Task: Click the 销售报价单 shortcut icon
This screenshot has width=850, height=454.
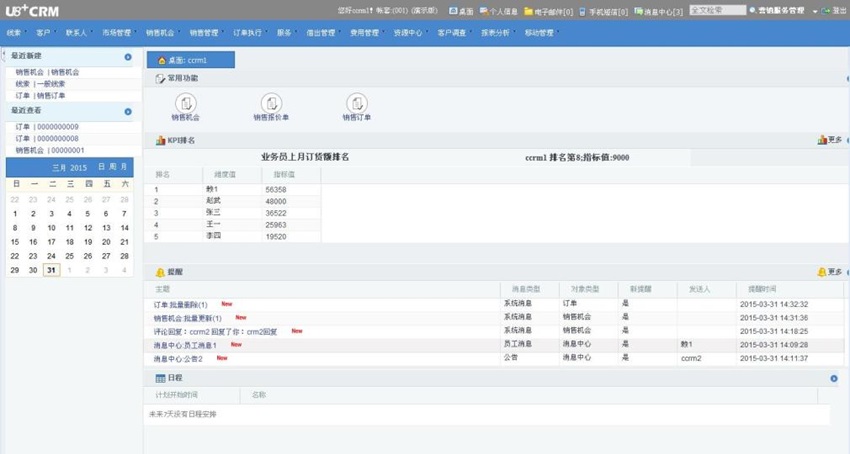Action: 271,103
